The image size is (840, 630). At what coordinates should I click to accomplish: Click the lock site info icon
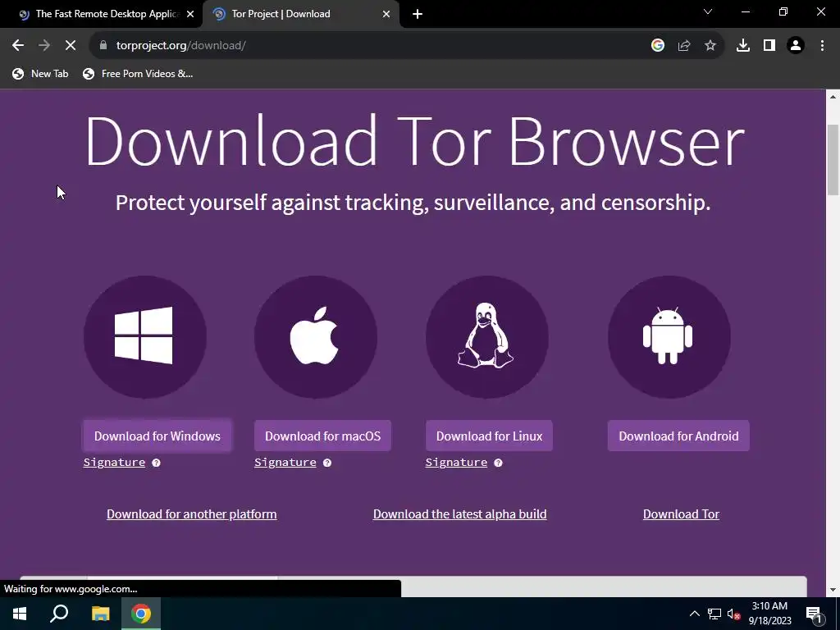[103, 46]
